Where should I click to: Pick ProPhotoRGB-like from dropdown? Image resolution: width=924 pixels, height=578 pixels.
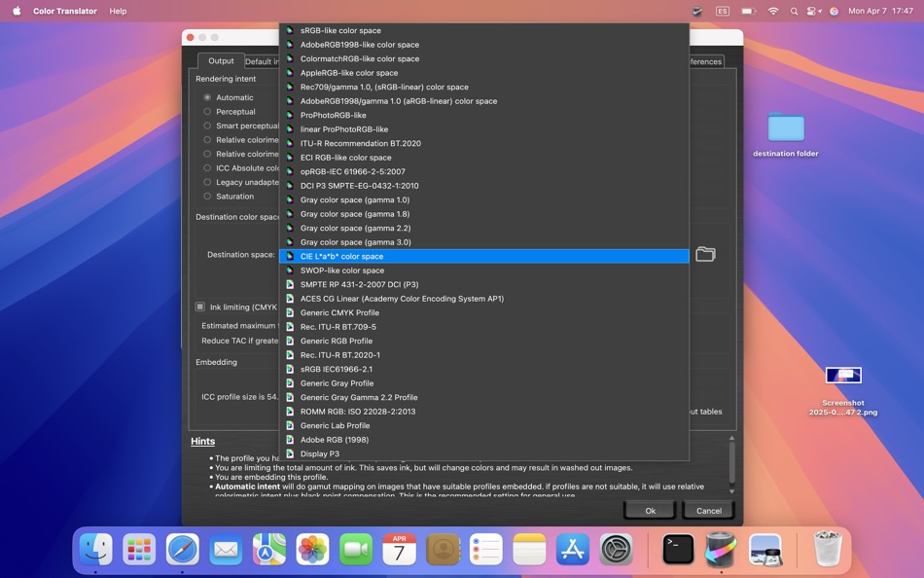coord(483,115)
